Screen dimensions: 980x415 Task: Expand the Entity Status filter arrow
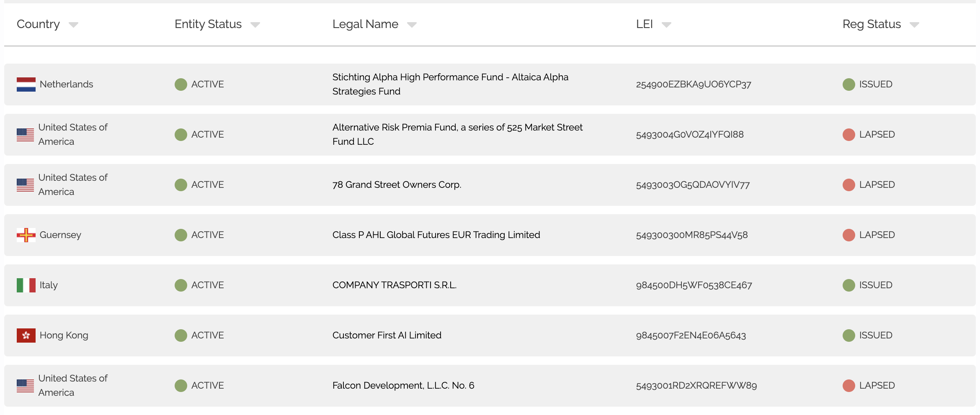255,25
